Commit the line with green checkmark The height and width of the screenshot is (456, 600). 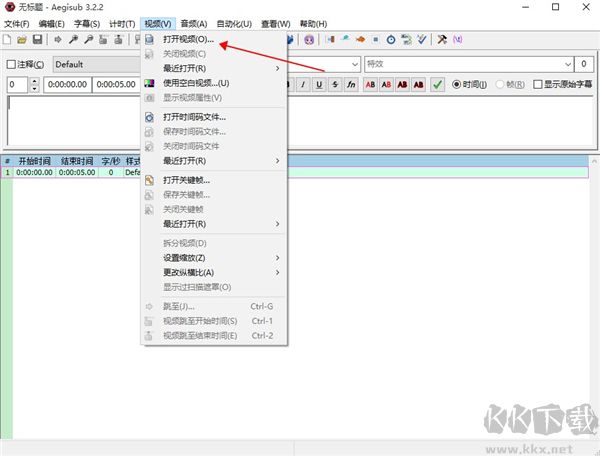(x=439, y=85)
